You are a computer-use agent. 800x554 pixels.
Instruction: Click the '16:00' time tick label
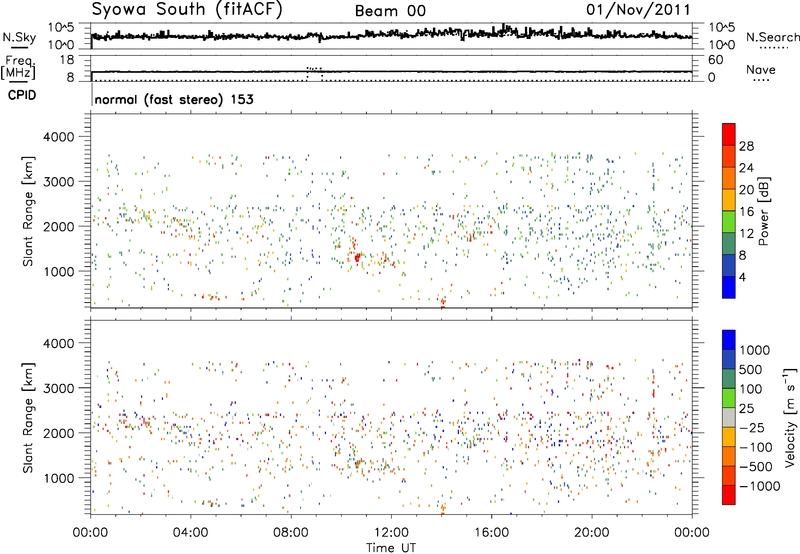pyautogui.click(x=491, y=533)
